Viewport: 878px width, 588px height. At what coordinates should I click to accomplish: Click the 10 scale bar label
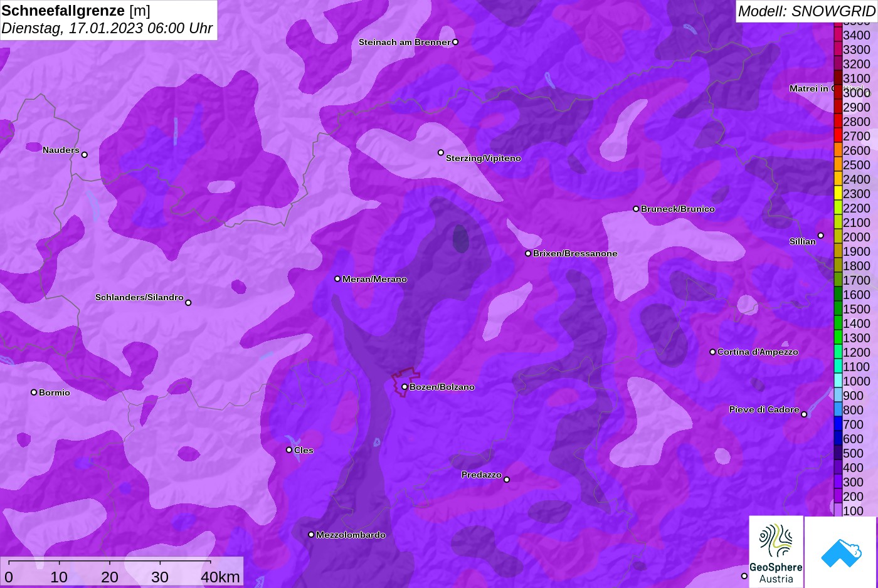[x=59, y=577]
